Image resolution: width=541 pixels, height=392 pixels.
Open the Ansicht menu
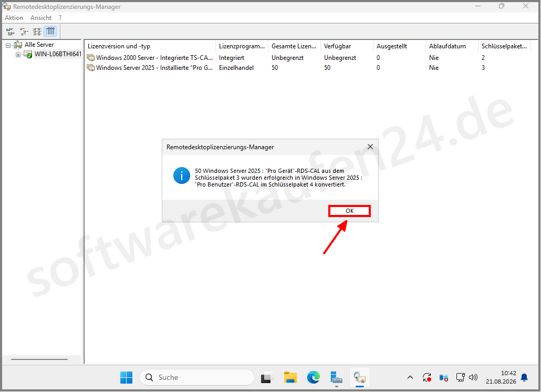coord(41,17)
